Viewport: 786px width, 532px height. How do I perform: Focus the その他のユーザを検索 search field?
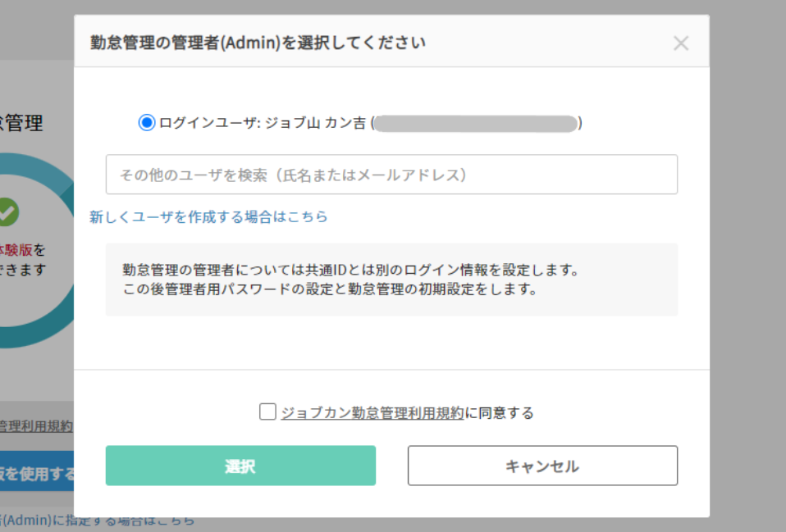[391, 175]
